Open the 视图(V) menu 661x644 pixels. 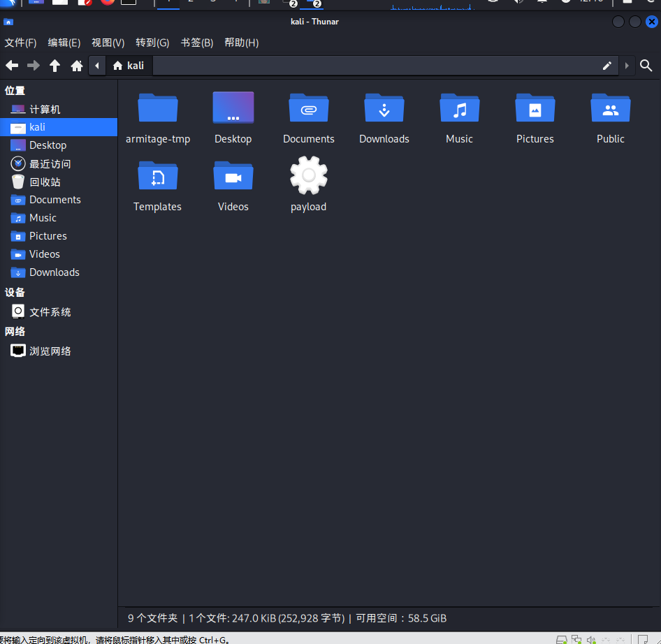point(108,43)
